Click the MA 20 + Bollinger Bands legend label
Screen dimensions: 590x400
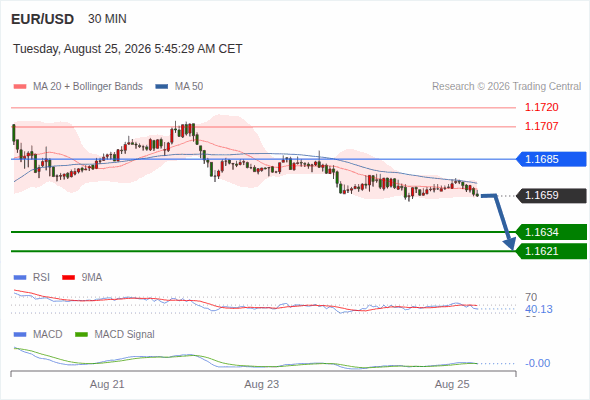click(88, 87)
